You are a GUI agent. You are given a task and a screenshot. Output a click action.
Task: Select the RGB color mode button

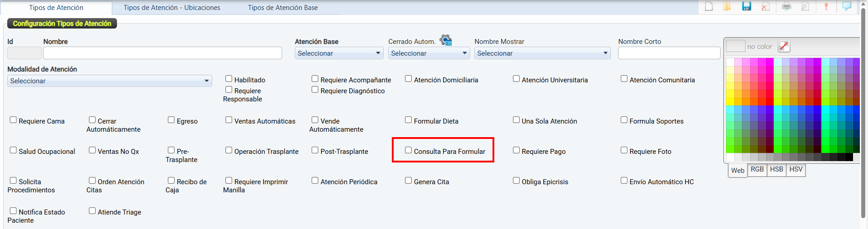pos(757,169)
